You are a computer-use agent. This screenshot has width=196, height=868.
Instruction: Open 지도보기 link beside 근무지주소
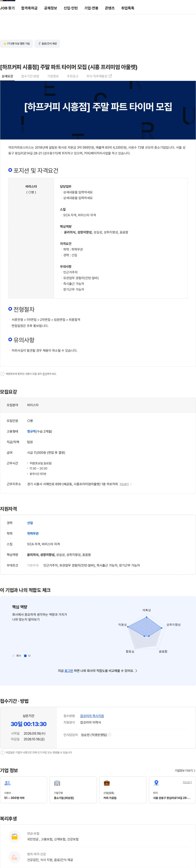pyautogui.click(x=124, y=484)
